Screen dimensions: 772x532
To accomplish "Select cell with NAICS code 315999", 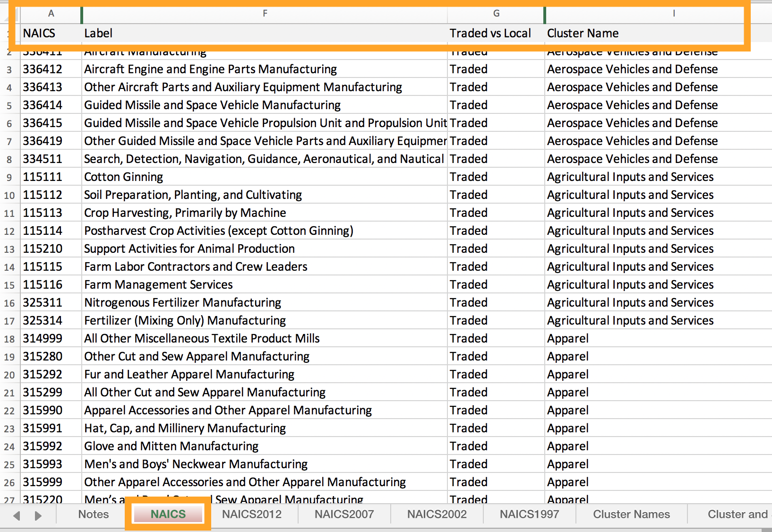I will coord(51,482).
